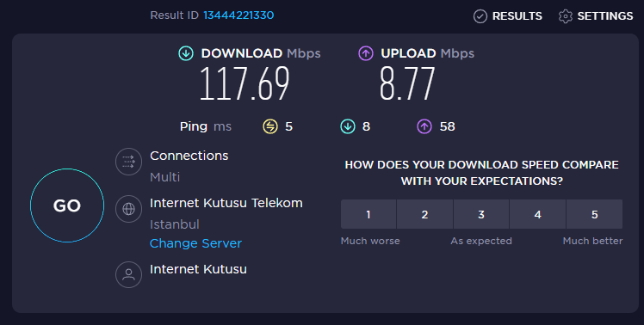The height and width of the screenshot is (325, 644).
Task: Click the yellow idle ping latency icon
Action: point(270,126)
